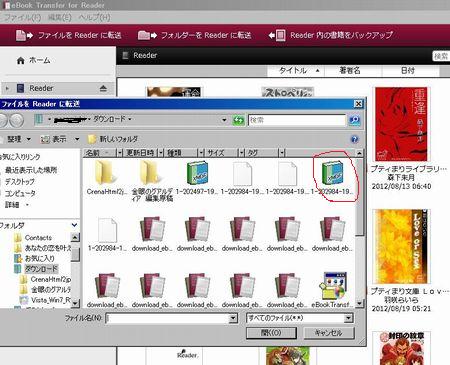Click file list scrollbar up arrow

click(359, 153)
